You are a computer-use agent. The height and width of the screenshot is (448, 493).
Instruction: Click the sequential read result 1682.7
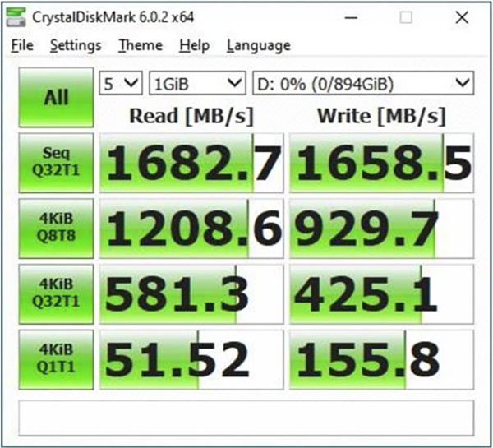click(191, 163)
